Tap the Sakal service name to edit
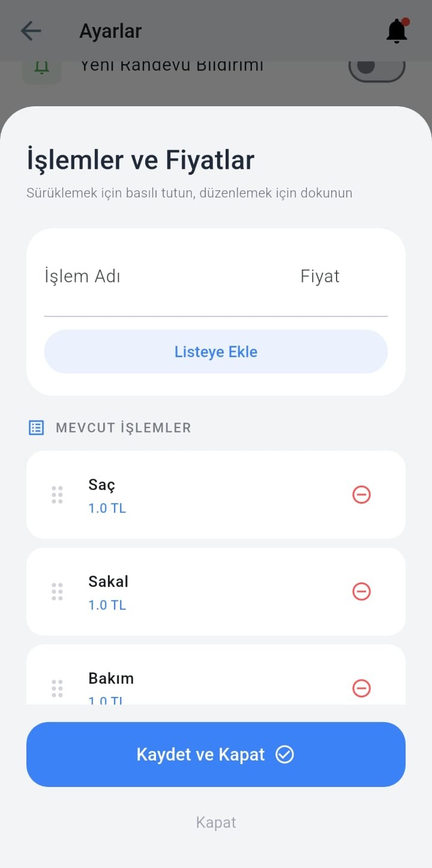The height and width of the screenshot is (868, 432). 109,582
